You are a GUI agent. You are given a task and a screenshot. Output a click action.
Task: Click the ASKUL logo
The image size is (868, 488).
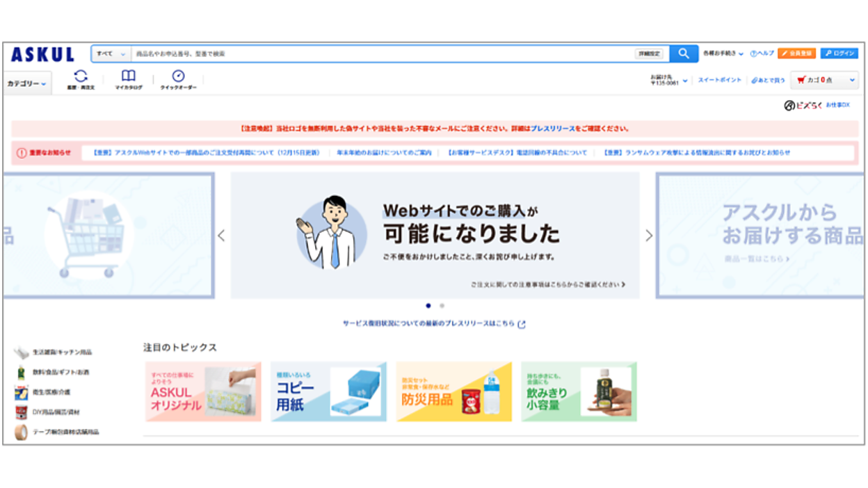pyautogui.click(x=42, y=54)
